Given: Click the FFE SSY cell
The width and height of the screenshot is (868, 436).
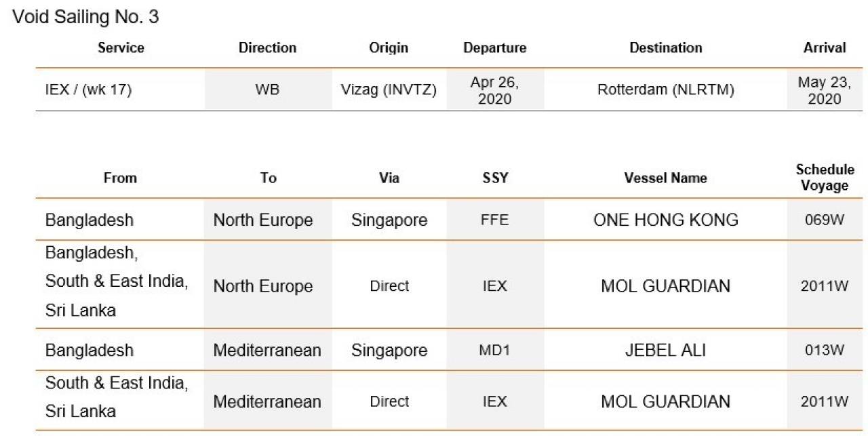Looking at the screenshot, I should tap(494, 220).
